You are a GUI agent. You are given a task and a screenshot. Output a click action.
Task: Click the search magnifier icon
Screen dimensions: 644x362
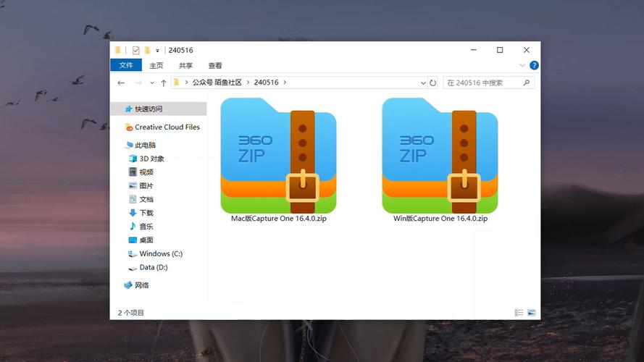(526, 83)
